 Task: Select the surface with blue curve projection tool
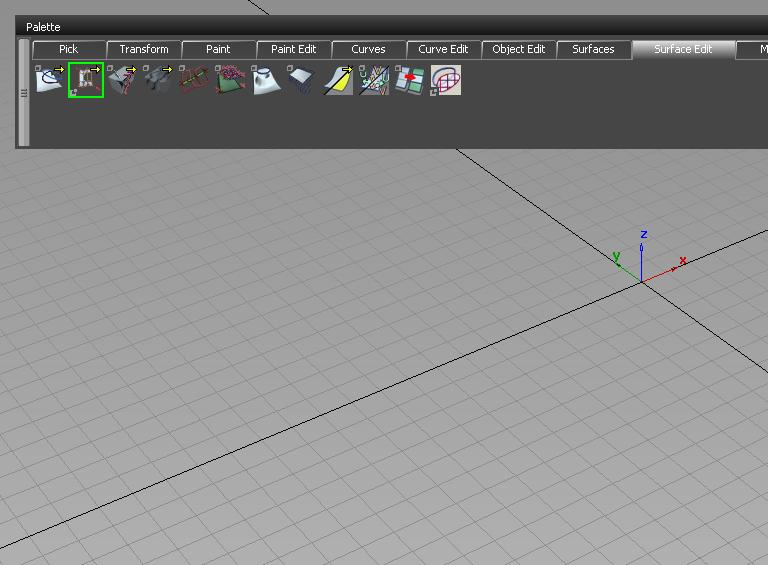pyautogui.click(x=49, y=80)
